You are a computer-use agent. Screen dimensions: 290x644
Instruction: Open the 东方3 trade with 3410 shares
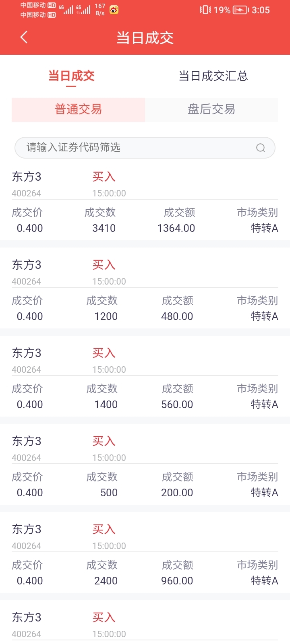pos(145,203)
